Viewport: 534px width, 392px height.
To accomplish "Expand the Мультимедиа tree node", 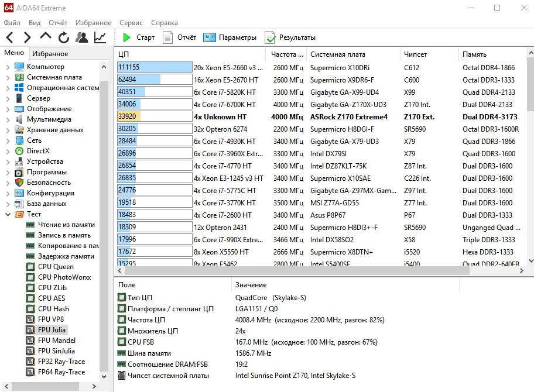I will click(x=8, y=119).
